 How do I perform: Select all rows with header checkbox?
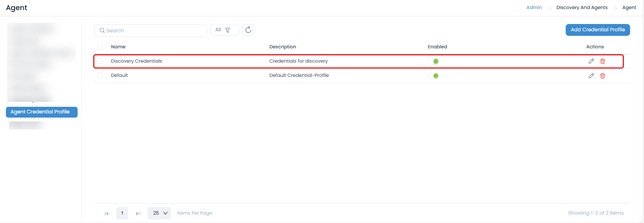pyautogui.click(x=100, y=47)
